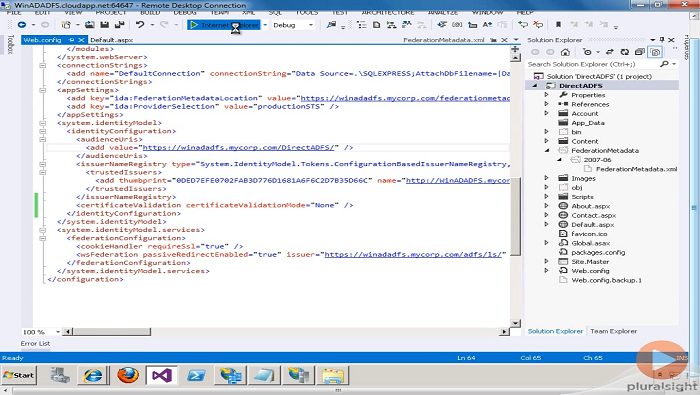This screenshot has height=395, width=700.
Task: Open the Windows Start menu
Action: click(x=19, y=375)
